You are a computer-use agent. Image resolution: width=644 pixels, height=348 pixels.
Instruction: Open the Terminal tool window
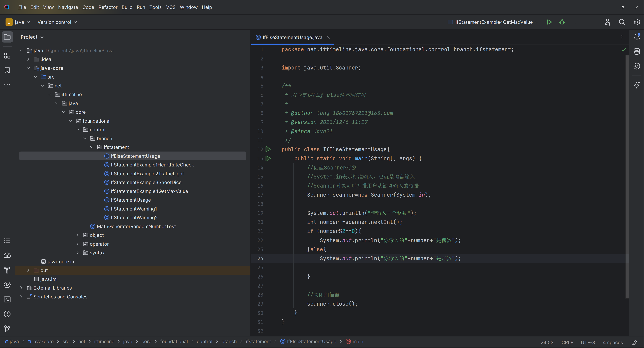(7, 299)
